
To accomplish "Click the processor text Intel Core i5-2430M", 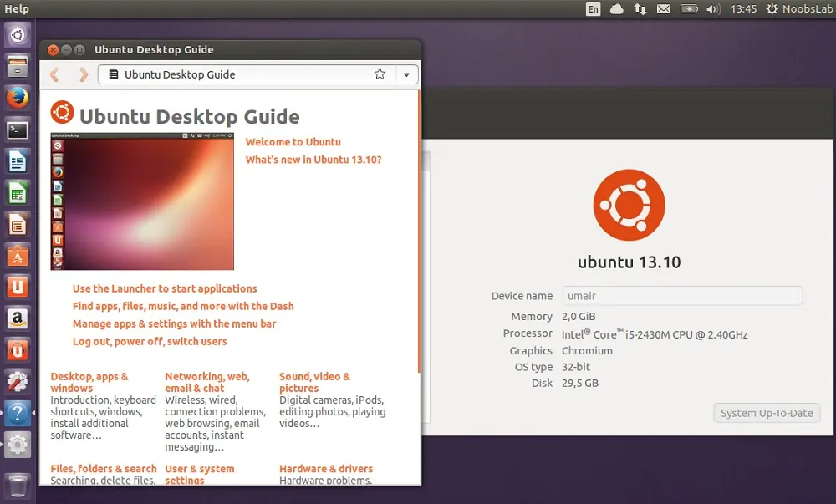I will pyautogui.click(x=655, y=334).
